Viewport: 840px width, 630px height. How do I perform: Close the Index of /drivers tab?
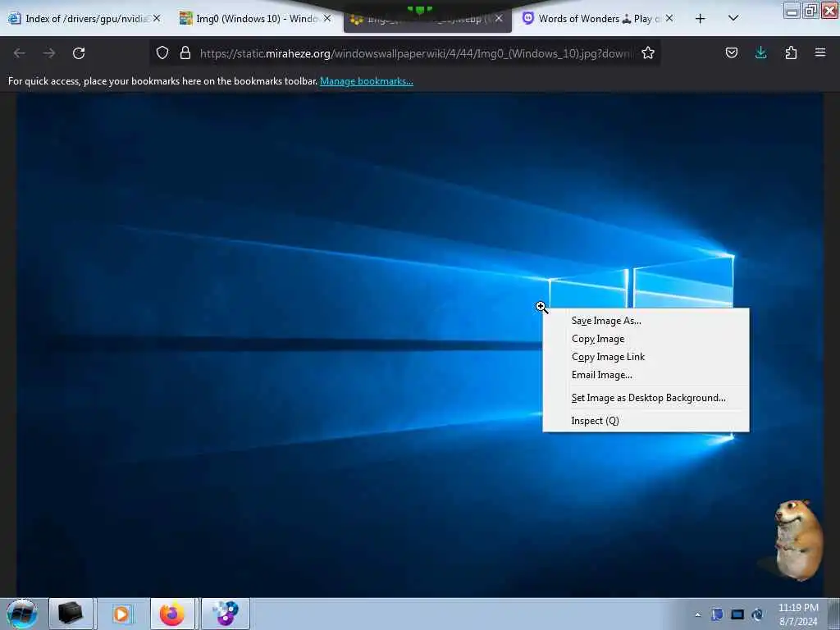click(157, 18)
